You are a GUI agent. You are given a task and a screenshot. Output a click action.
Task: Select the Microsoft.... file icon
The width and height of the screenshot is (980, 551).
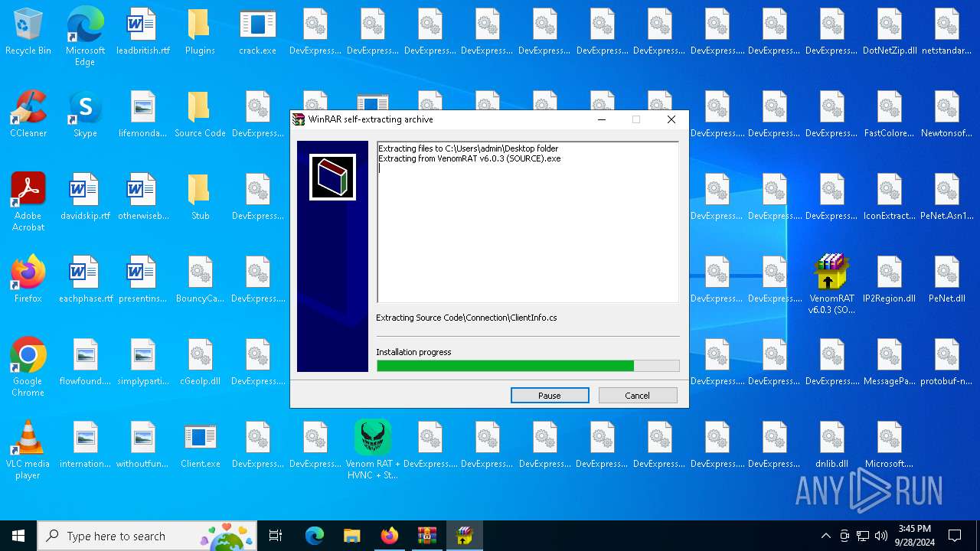889,445
